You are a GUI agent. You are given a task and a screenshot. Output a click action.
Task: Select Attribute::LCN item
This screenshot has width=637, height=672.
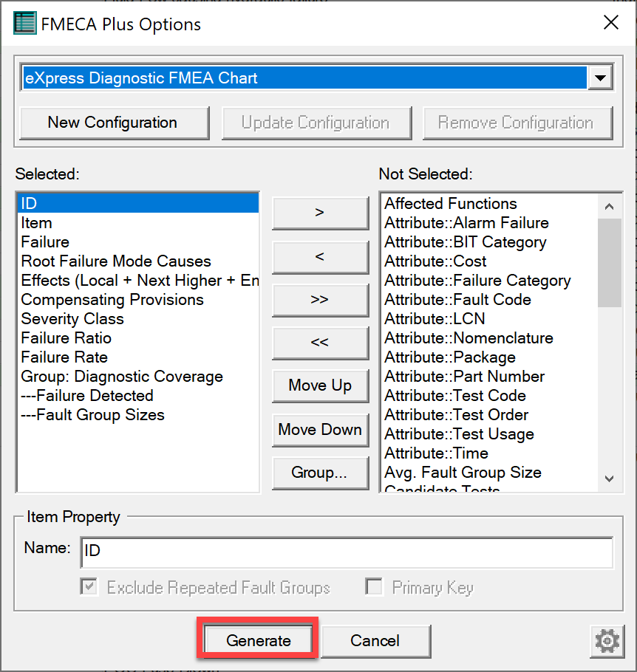click(489, 319)
